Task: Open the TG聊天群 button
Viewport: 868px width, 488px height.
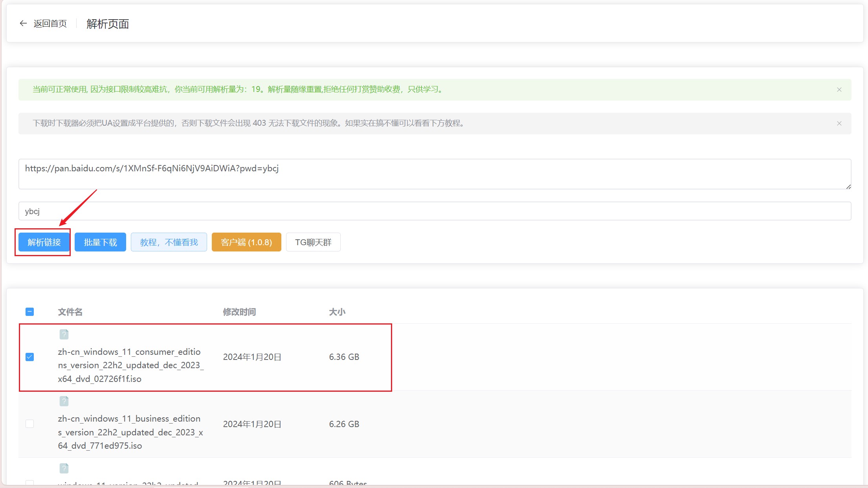Action: [x=313, y=242]
